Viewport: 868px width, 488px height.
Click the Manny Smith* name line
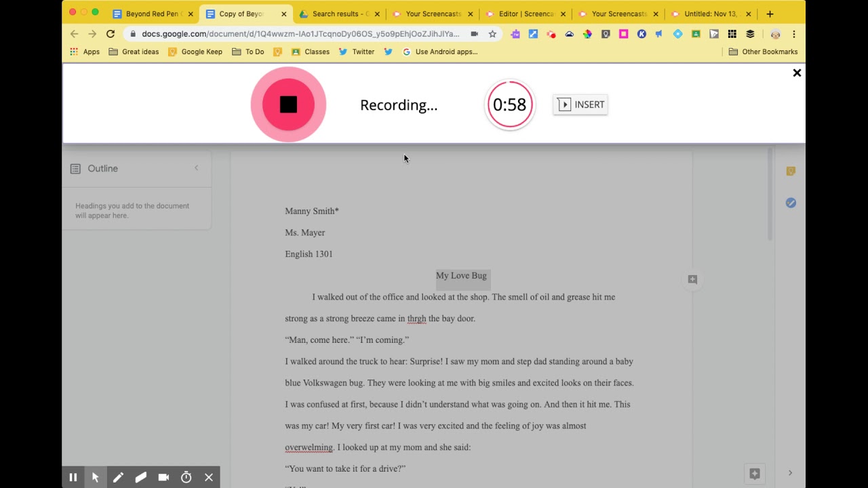(x=312, y=211)
